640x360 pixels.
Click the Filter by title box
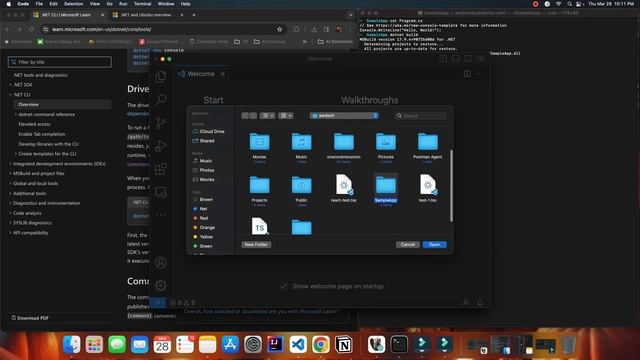(x=60, y=62)
